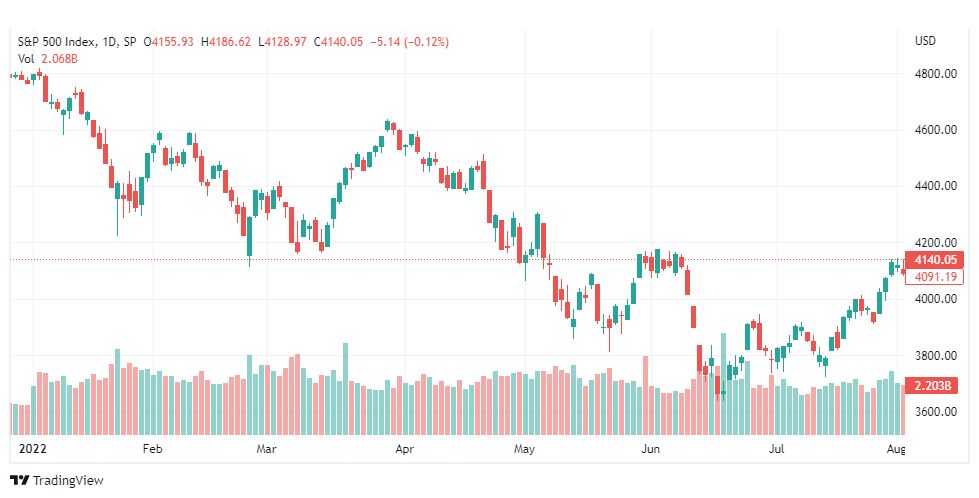Click the TradingView logo icon
Screen dimensions: 979x498
pos(20,481)
